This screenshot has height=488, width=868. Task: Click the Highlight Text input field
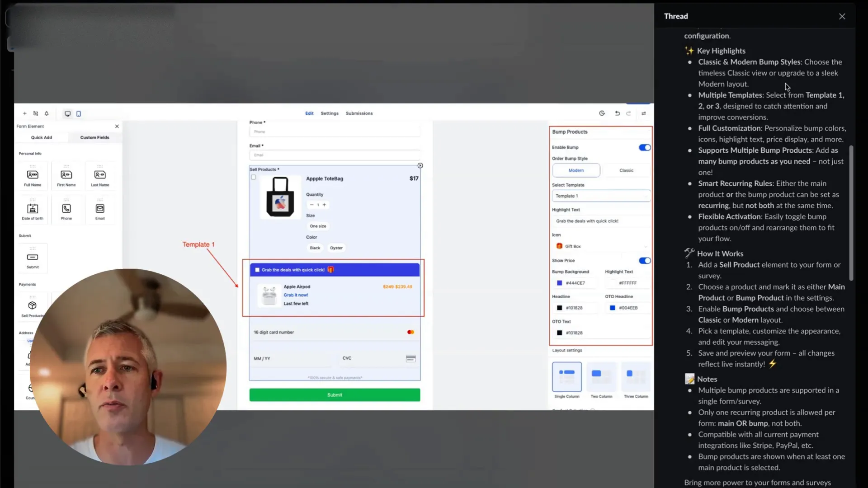(x=601, y=221)
